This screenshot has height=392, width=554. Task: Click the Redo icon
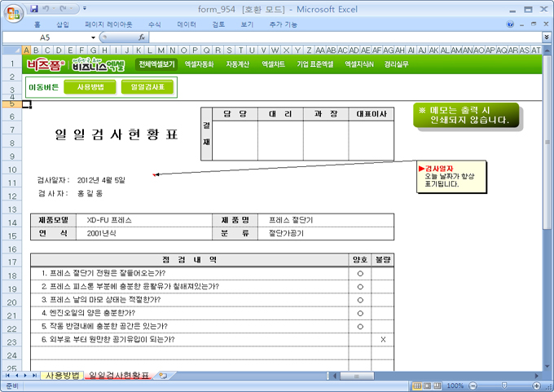(x=64, y=8)
